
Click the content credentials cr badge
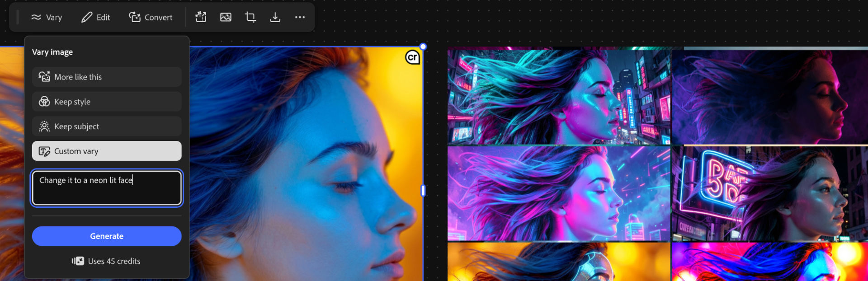click(x=412, y=57)
